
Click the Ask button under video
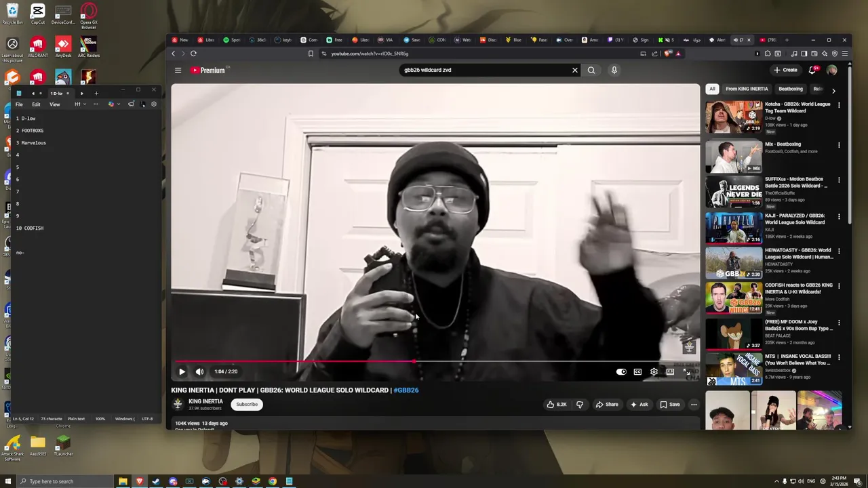639,405
